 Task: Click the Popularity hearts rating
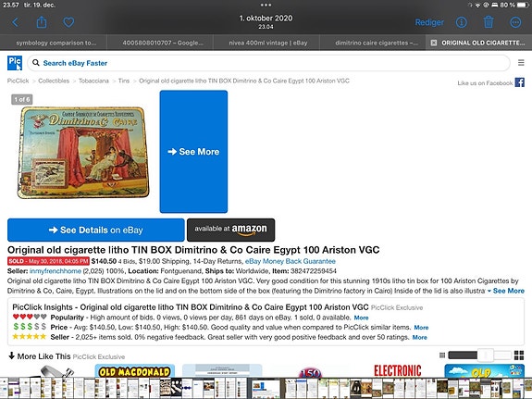pos(30,317)
